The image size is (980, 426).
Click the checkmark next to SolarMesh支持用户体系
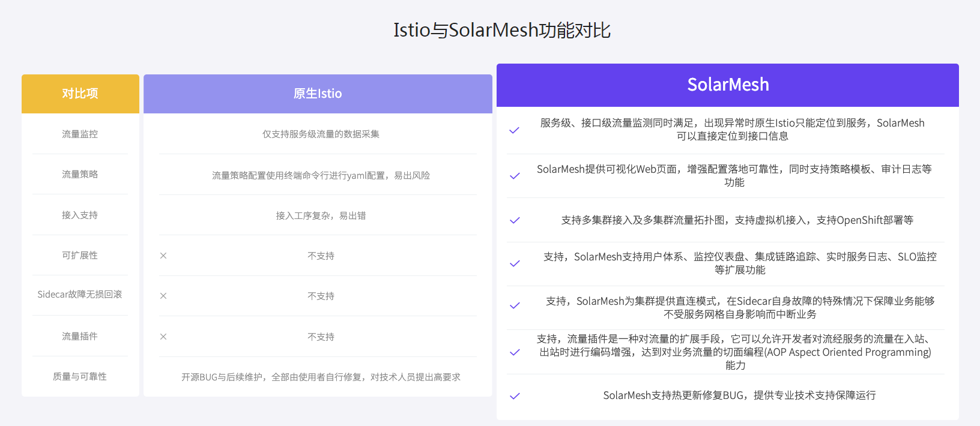pos(515,263)
